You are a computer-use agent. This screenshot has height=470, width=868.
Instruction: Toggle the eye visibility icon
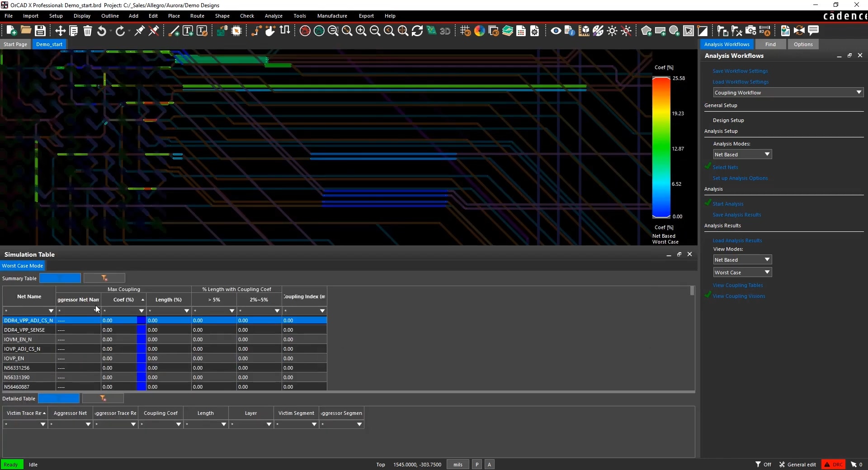(556, 31)
